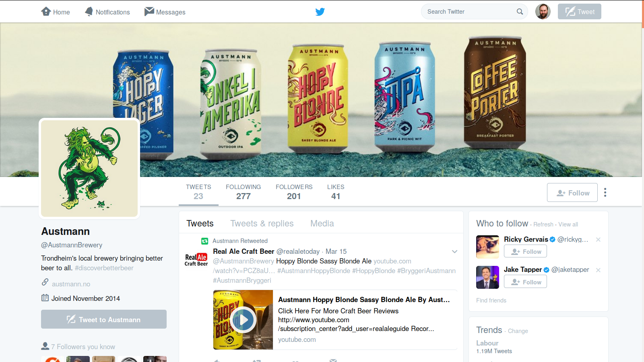Image resolution: width=644 pixels, height=362 pixels.
Task: Switch to the Media tab
Action: coord(322,224)
